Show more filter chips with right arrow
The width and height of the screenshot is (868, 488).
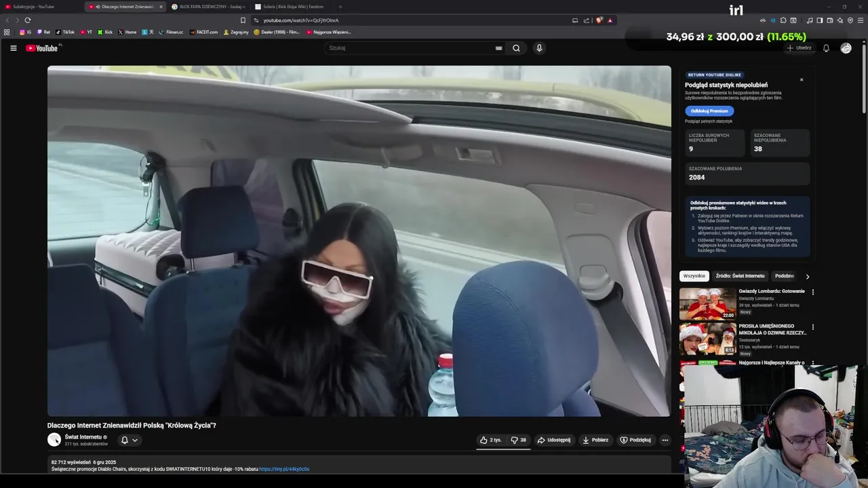[807, 277]
